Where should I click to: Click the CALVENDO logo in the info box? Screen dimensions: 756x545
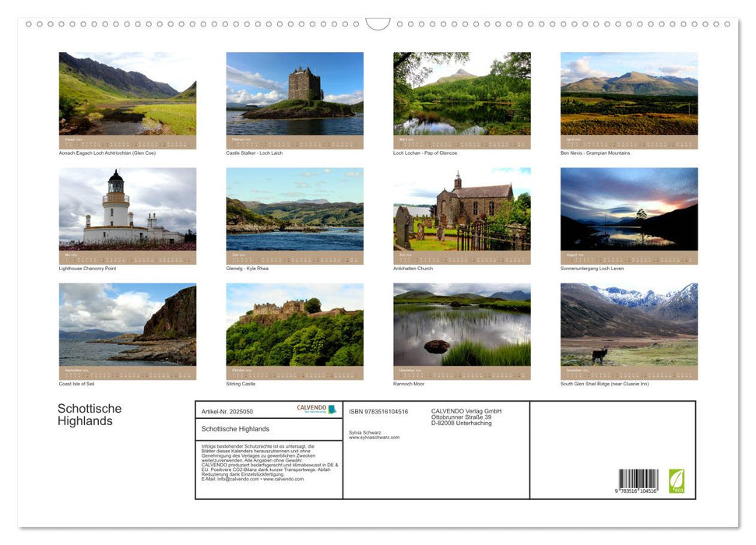click(310, 407)
